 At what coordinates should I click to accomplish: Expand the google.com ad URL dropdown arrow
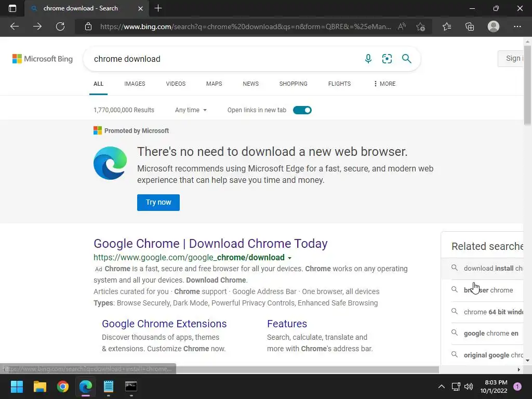coord(290,258)
